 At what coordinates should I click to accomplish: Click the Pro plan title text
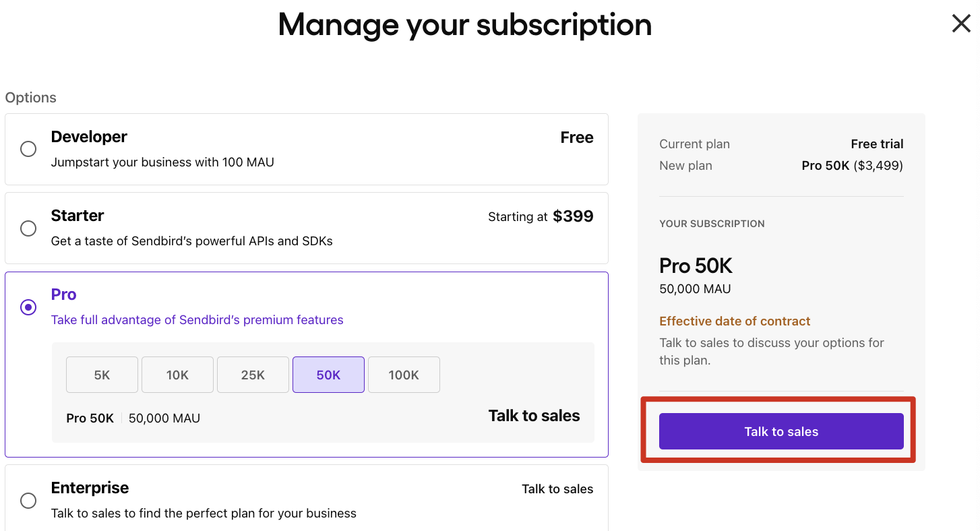63,294
